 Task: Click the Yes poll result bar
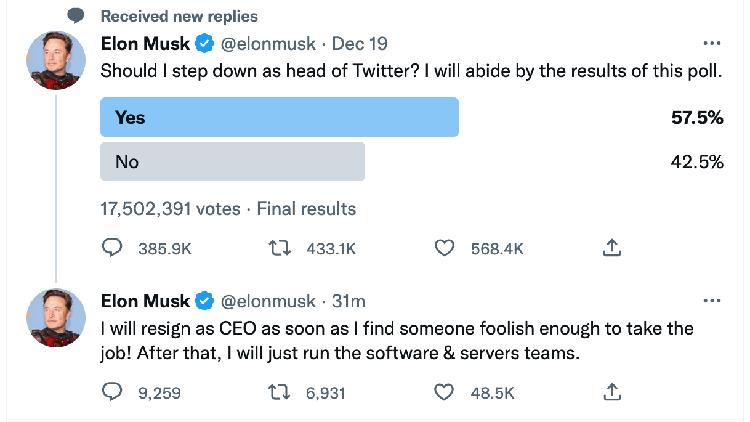[x=279, y=117]
